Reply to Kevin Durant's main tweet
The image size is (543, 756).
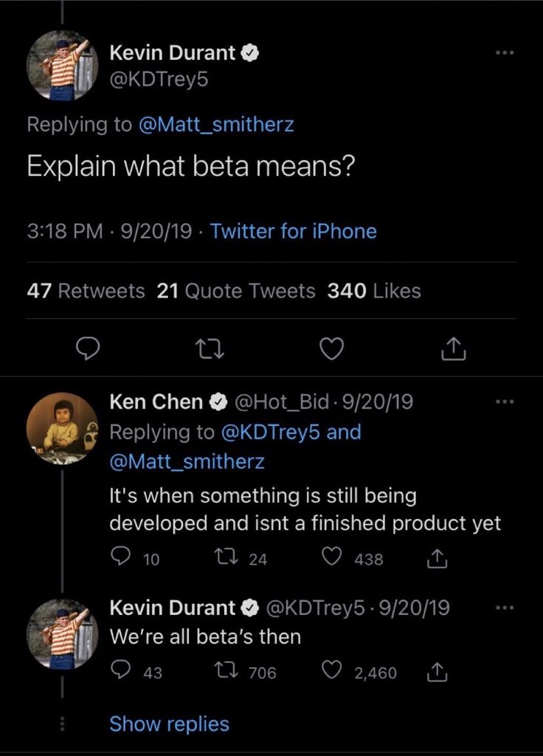pyautogui.click(x=88, y=349)
